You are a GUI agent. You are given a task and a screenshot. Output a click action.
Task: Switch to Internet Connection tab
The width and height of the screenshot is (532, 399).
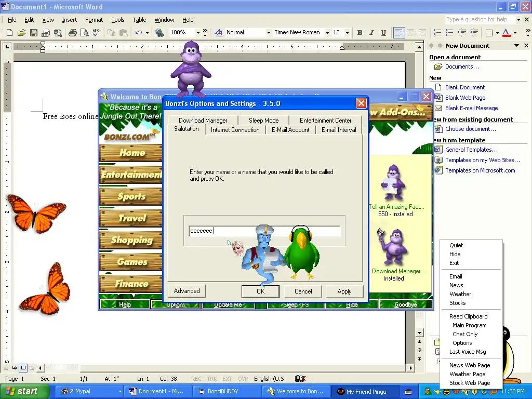[x=235, y=129]
